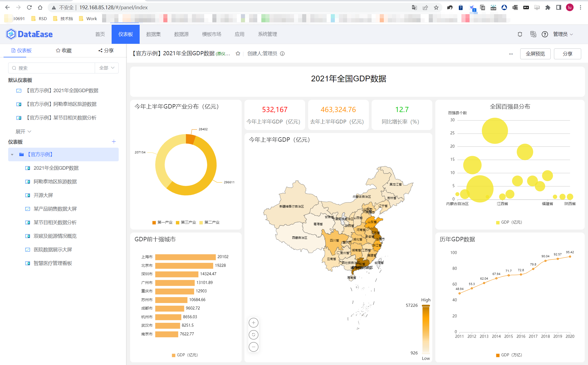This screenshot has width=588, height=365.
Task: Open the 仪表板 top menu
Action: tap(125, 34)
